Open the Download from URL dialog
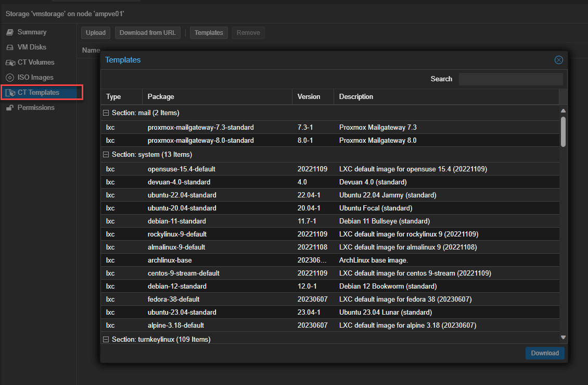The width and height of the screenshot is (588, 385). point(147,32)
